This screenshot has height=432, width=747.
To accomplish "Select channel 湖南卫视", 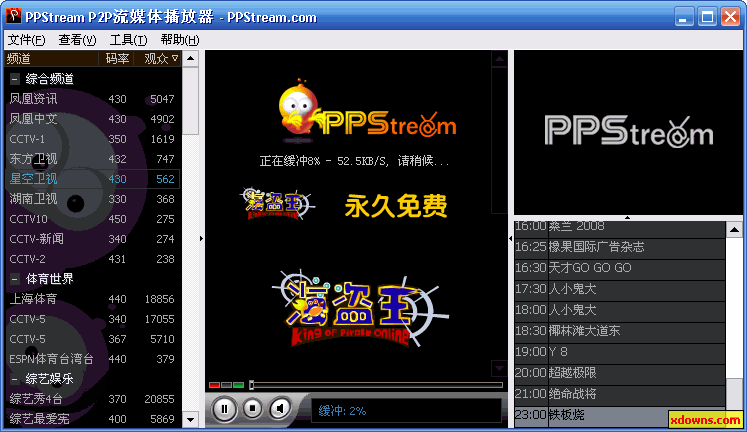I will [x=92, y=199].
